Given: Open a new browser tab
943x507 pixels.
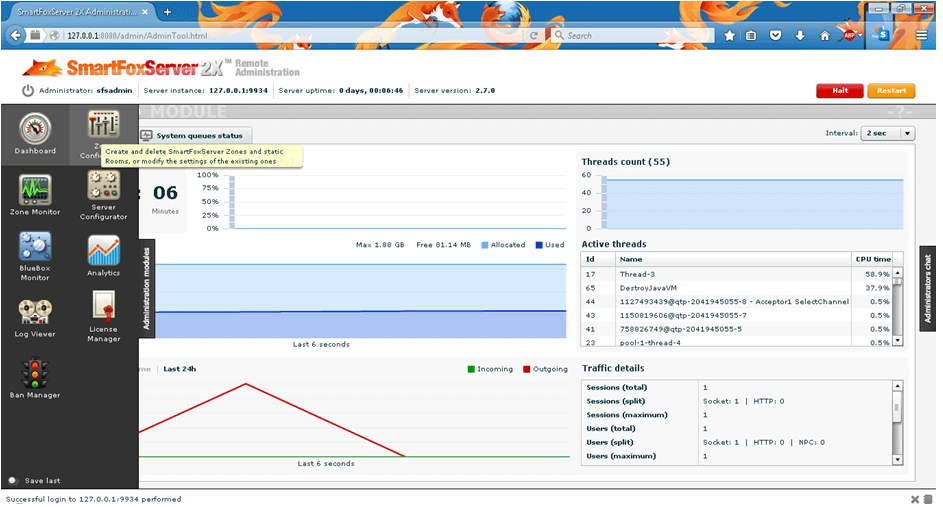Looking at the screenshot, I should (167, 11).
